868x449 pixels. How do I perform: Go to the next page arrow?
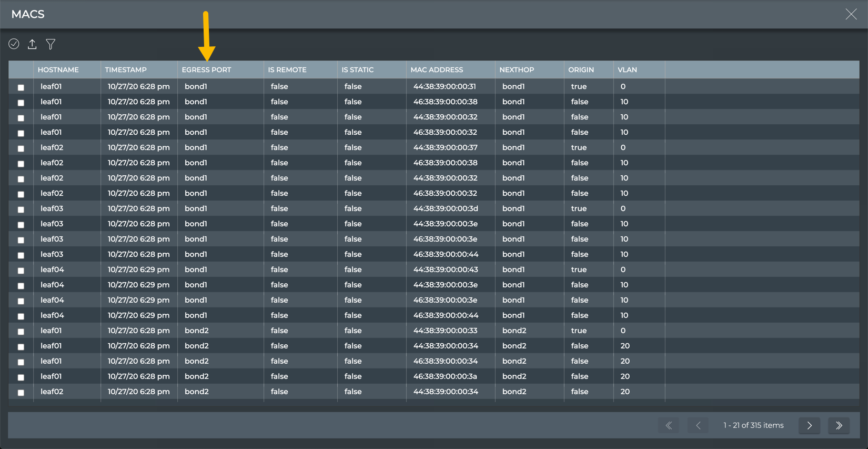(809, 425)
